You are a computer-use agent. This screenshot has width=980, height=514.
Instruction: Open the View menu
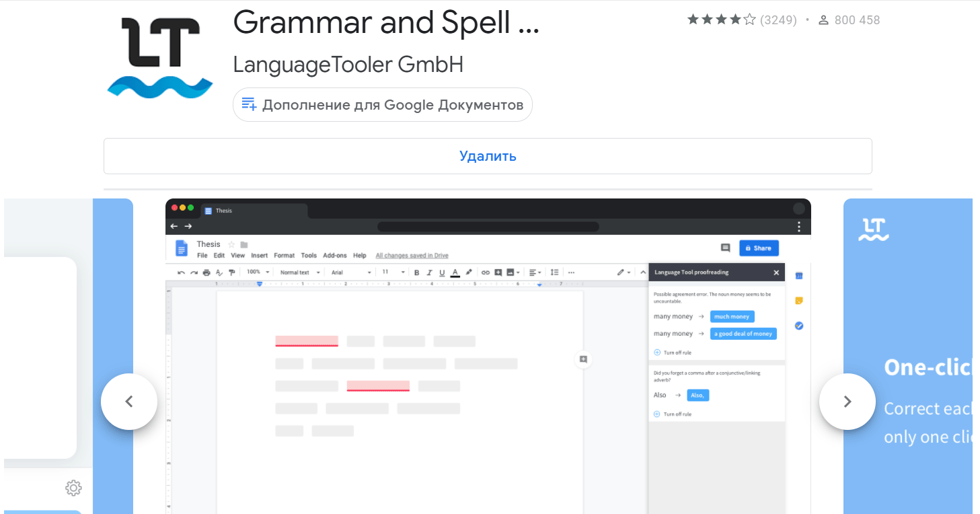(238, 256)
